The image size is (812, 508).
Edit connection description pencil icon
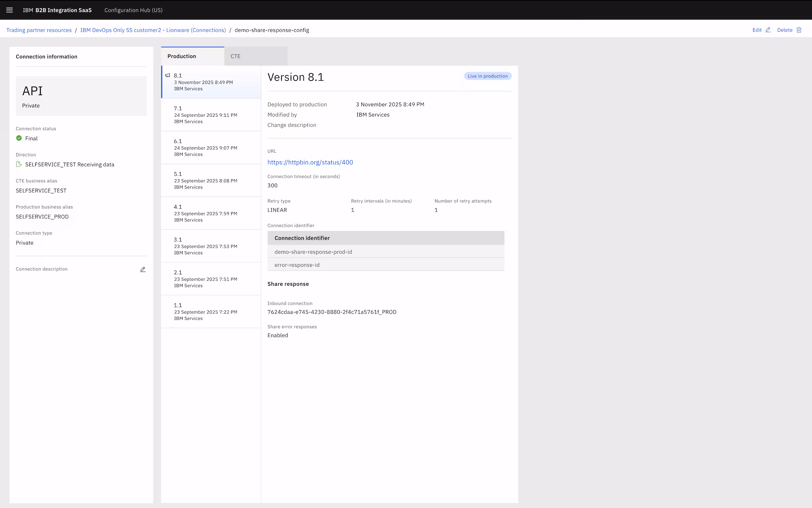pos(143,269)
